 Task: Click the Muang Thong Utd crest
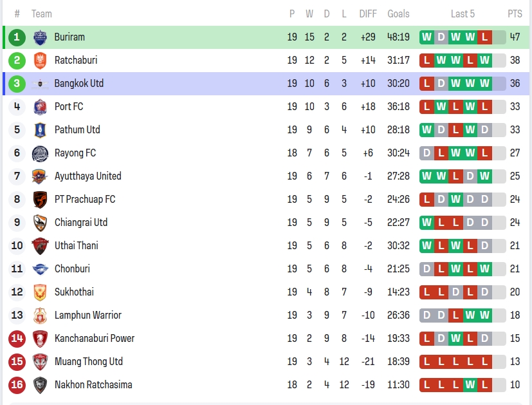[40, 362]
